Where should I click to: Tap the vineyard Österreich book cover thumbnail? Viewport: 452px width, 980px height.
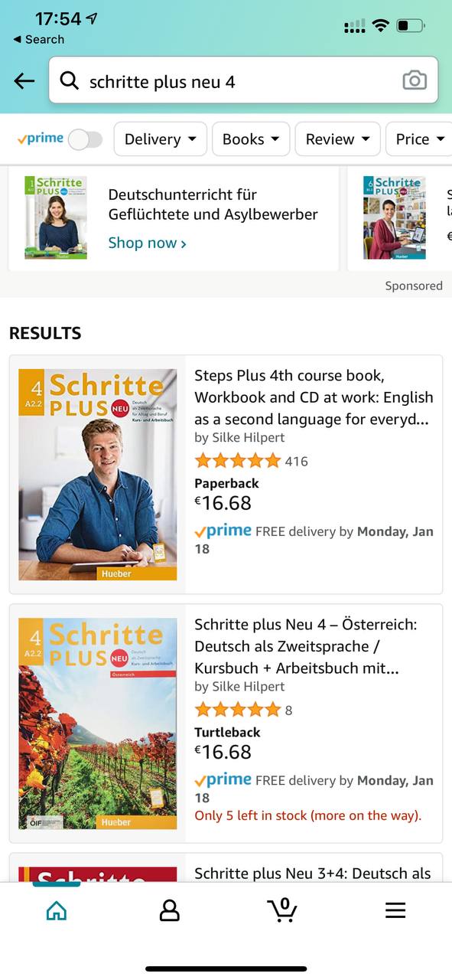98,724
